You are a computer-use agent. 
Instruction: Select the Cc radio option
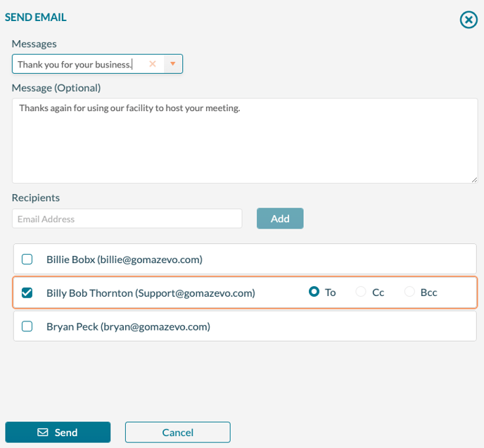(360, 292)
